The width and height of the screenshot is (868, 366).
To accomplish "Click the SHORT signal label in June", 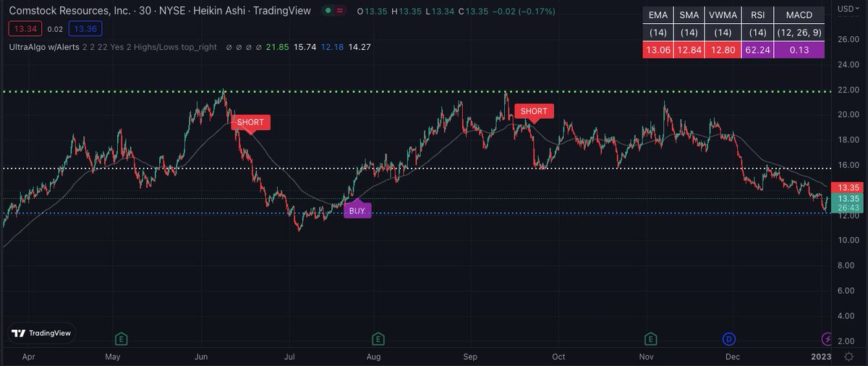I will (x=251, y=122).
